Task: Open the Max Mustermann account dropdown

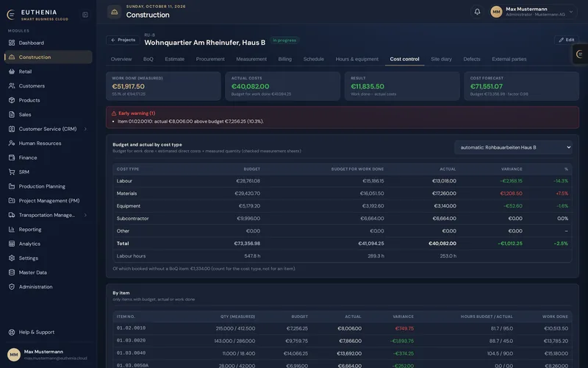Action: (x=532, y=12)
